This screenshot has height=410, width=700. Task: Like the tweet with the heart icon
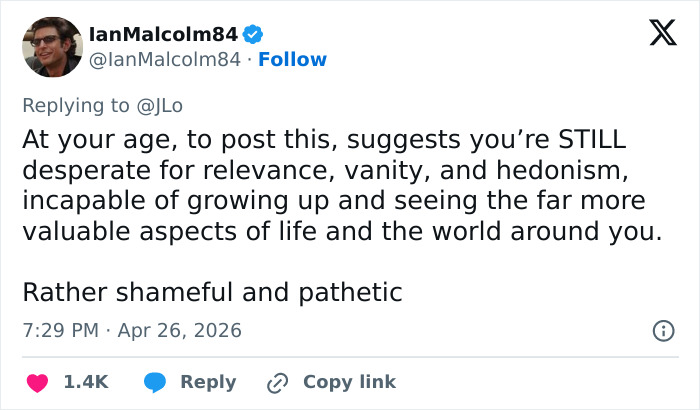(x=37, y=382)
